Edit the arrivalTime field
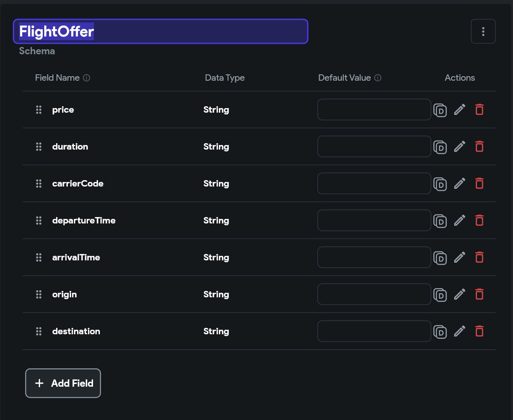The width and height of the screenshot is (513, 420). click(460, 258)
